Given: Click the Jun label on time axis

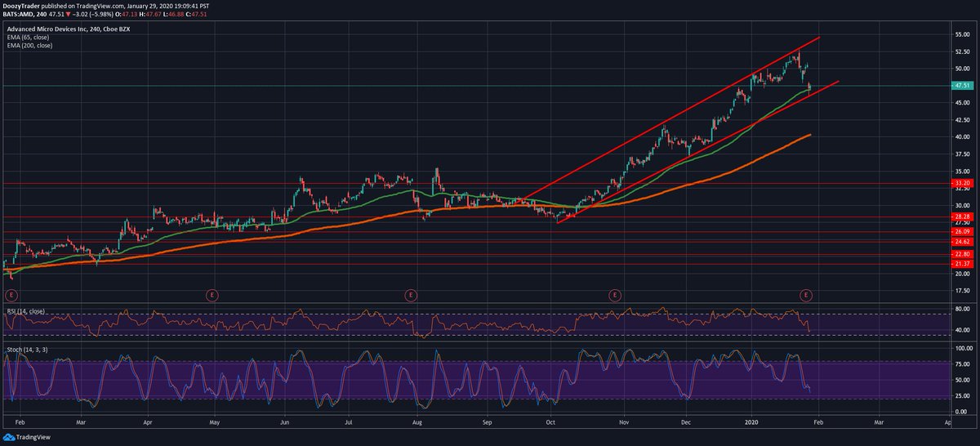Looking at the screenshot, I should 284,424.
